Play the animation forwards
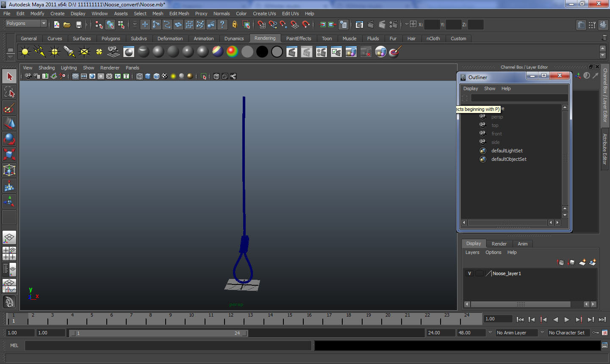The height and width of the screenshot is (364, 610). click(x=567, y=320)
